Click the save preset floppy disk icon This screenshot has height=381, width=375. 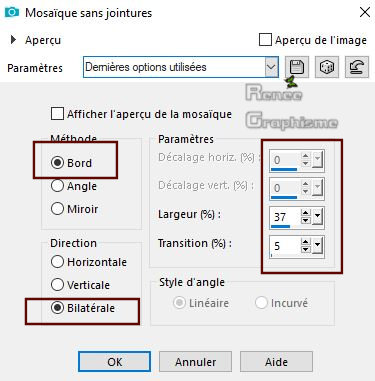point(297,67)
